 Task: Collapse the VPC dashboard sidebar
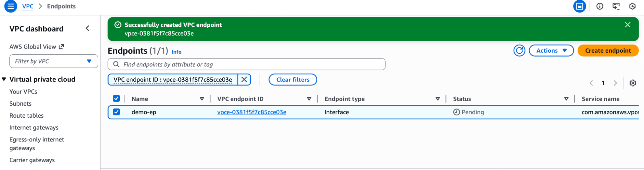(x=88, y=28)
